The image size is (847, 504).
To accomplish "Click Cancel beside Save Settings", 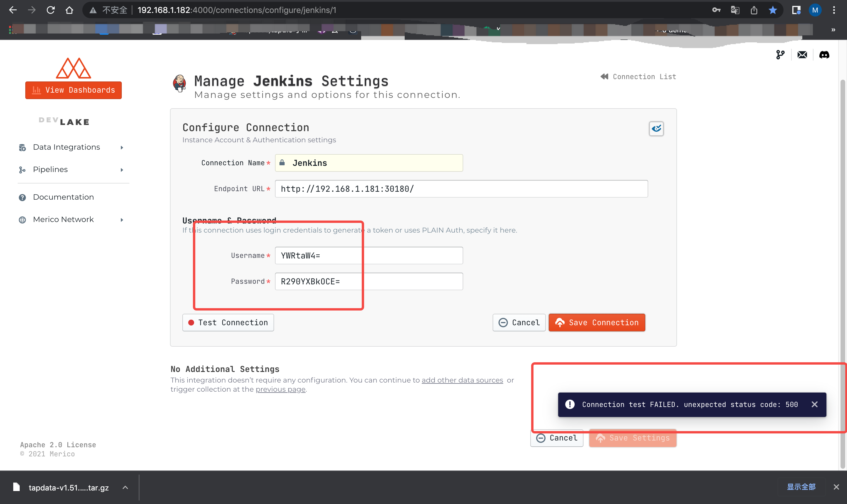I will [557, 438].
